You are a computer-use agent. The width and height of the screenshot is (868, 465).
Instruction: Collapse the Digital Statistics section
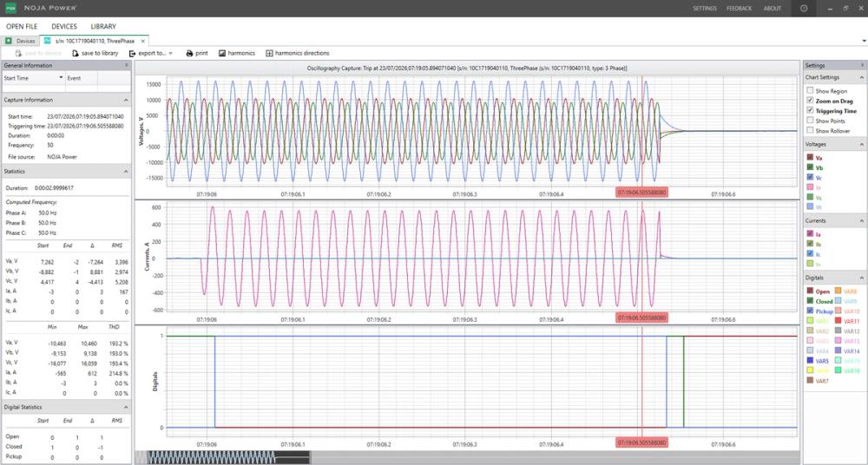pos(126,407)
